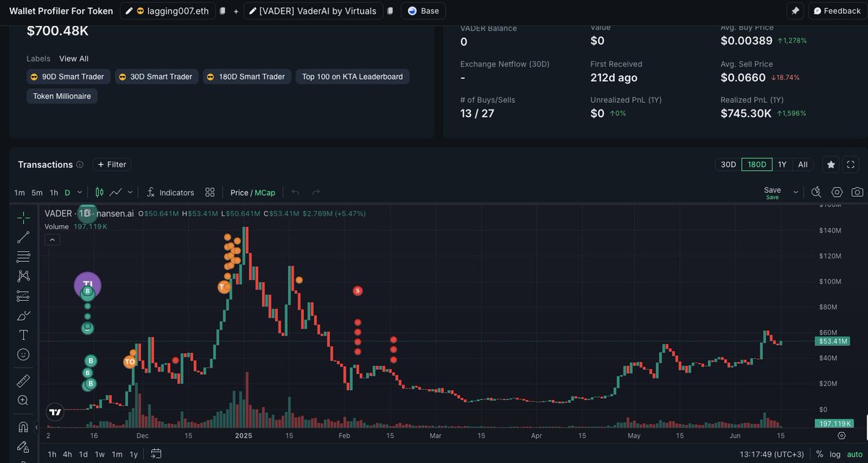Select the text annotation tool

23,335
